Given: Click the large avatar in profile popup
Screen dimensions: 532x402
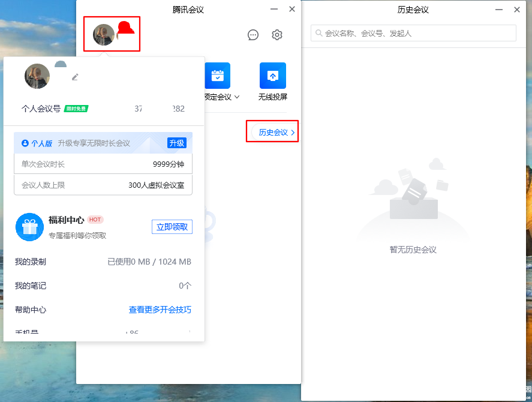Looking at the screenshot, I should [x=37, y=76].
